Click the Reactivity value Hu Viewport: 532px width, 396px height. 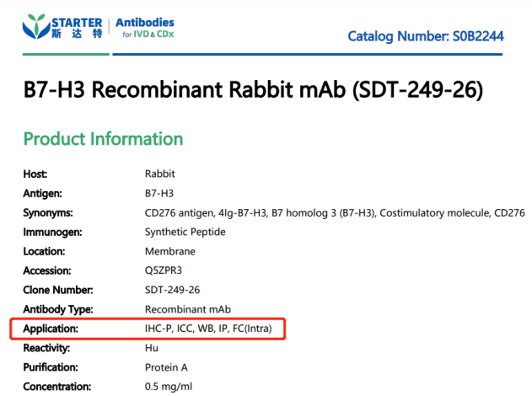coord(151,348)
